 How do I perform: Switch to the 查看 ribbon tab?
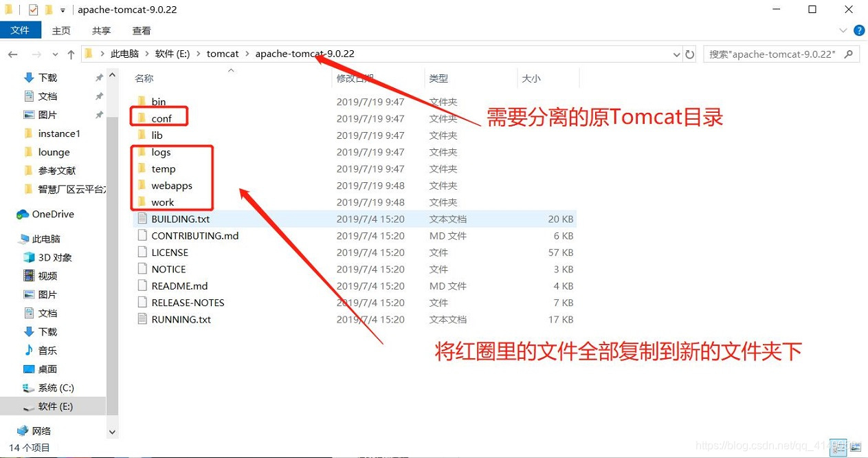tap(142, 30)
